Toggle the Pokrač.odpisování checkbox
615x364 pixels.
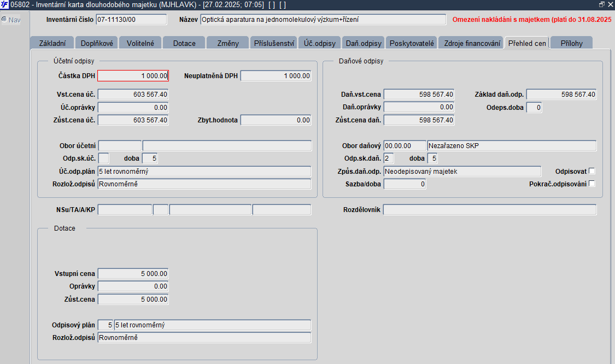pyautogui.click(x=592, y=184)
